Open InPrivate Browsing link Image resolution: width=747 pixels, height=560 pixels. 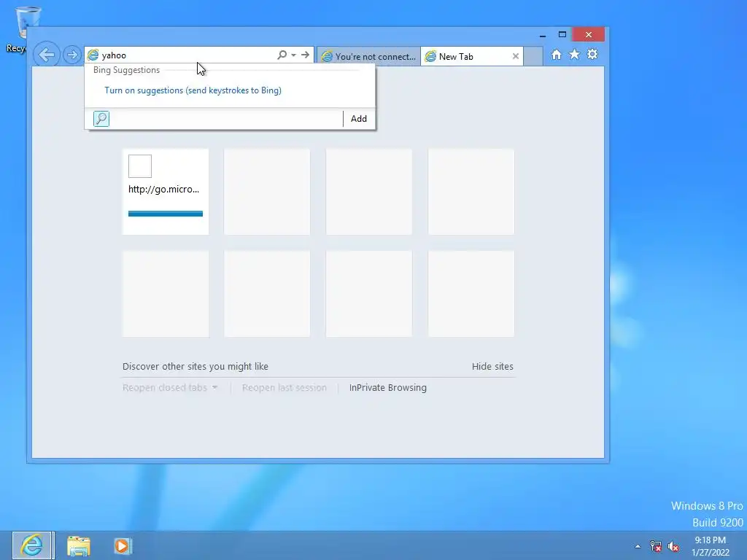point(388,388)
